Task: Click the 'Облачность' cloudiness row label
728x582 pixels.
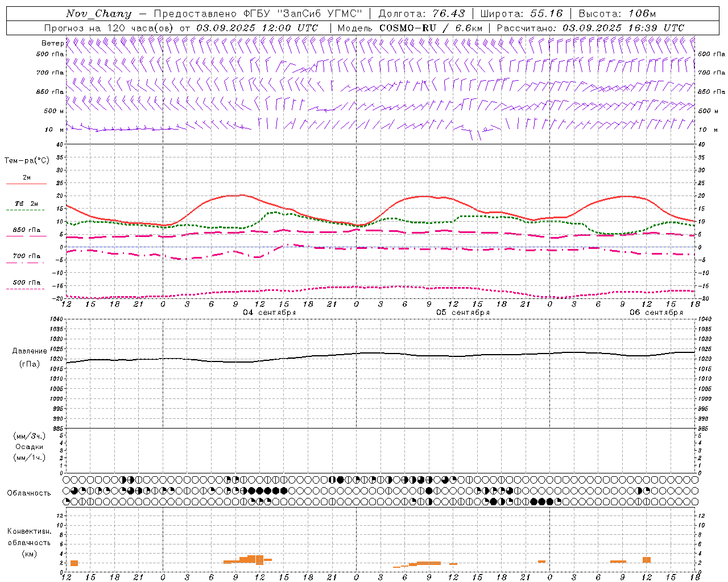Action: pyautogui.click(x=29, y=493)
